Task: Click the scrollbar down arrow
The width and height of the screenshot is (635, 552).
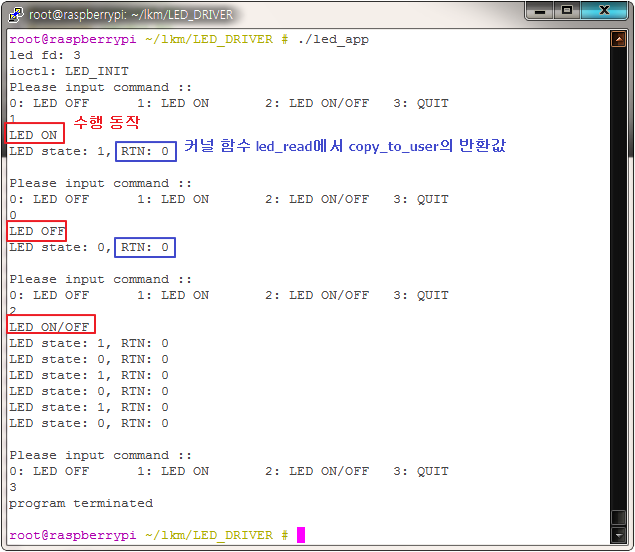Action: click(618, 535)
